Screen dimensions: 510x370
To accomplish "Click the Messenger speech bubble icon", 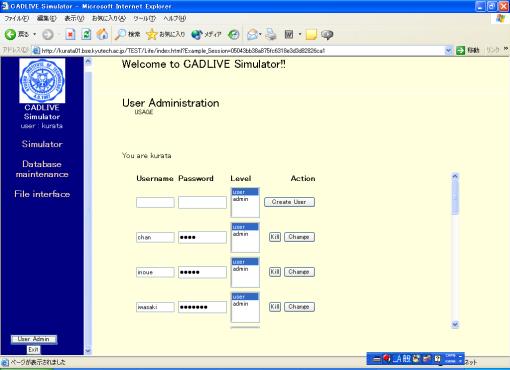I will click(327, 35).
